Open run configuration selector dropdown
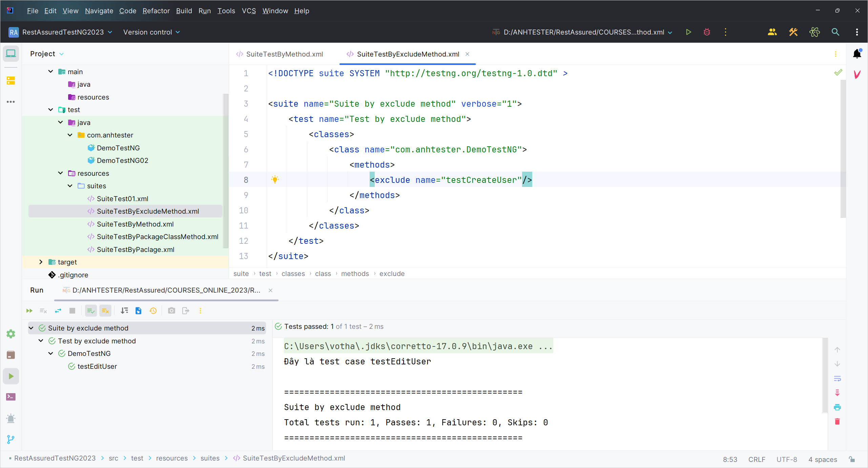Image resolution: width=868 pixels, height=468 pixels. click(582, 32)
